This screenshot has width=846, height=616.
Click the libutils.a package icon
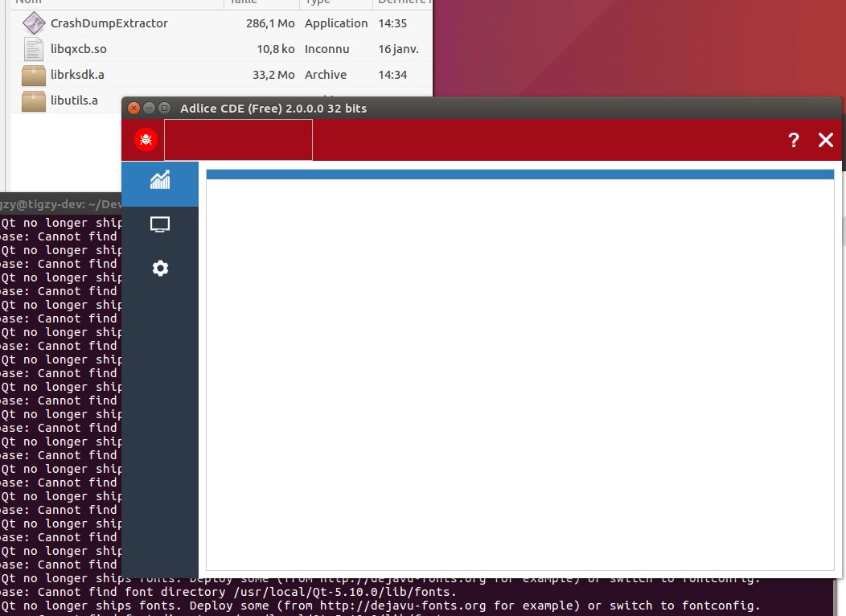(34, 101)
